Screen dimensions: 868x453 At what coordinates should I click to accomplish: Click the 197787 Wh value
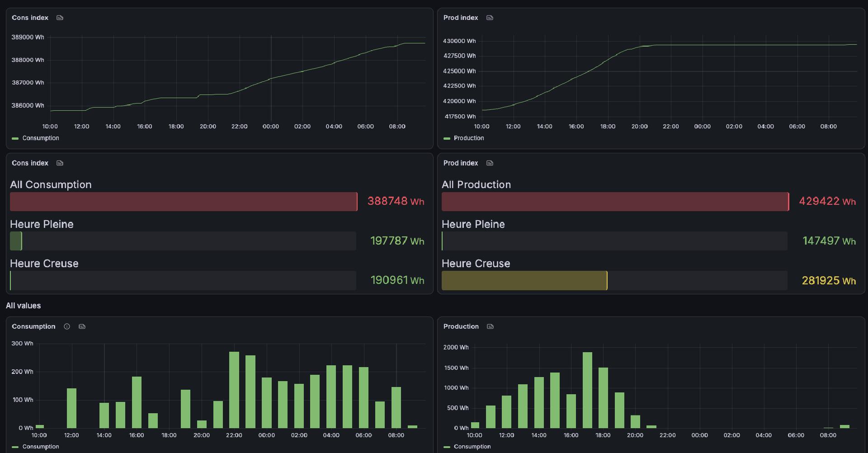pyautogui.click(x=397, y=241)
